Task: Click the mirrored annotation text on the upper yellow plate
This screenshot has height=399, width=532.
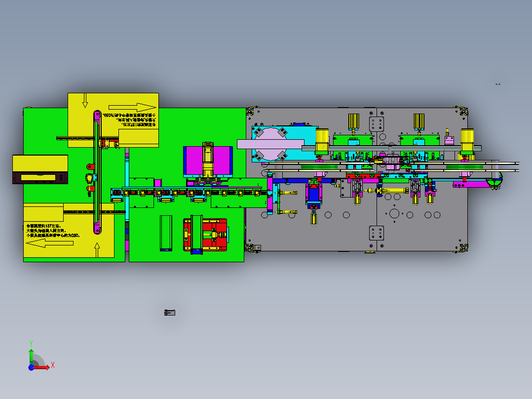Action: (x=129, y=120)
